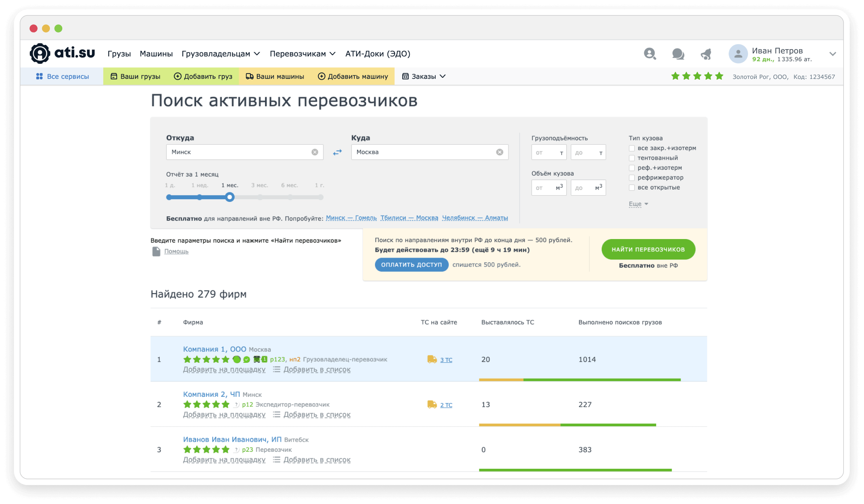This screenshot has width=864, height=504.
Task: Click truck icon in Компания 2 row
Action: (432, 405)
